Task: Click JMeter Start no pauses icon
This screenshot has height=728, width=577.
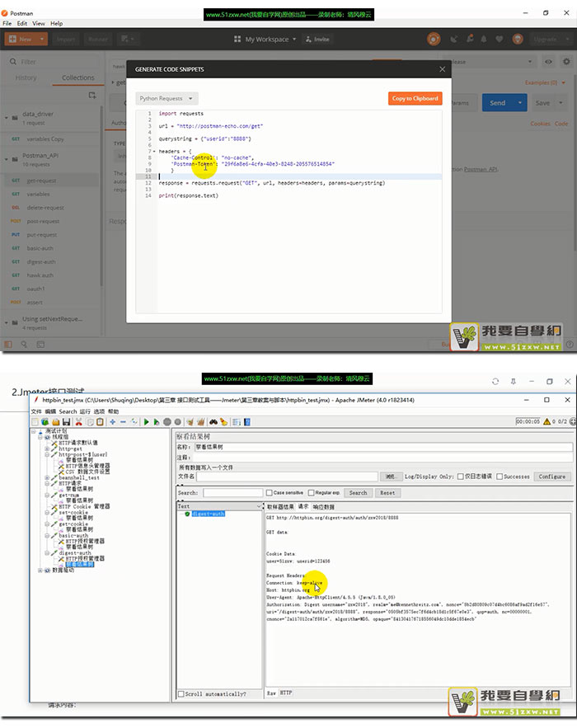Action: point(157,421)
